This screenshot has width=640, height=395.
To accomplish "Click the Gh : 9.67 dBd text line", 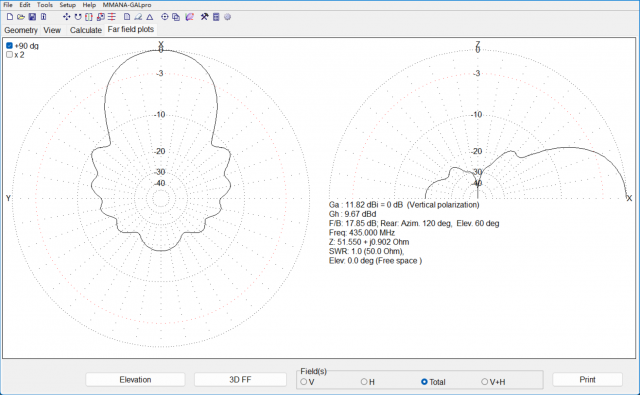I will pos(352,214).
